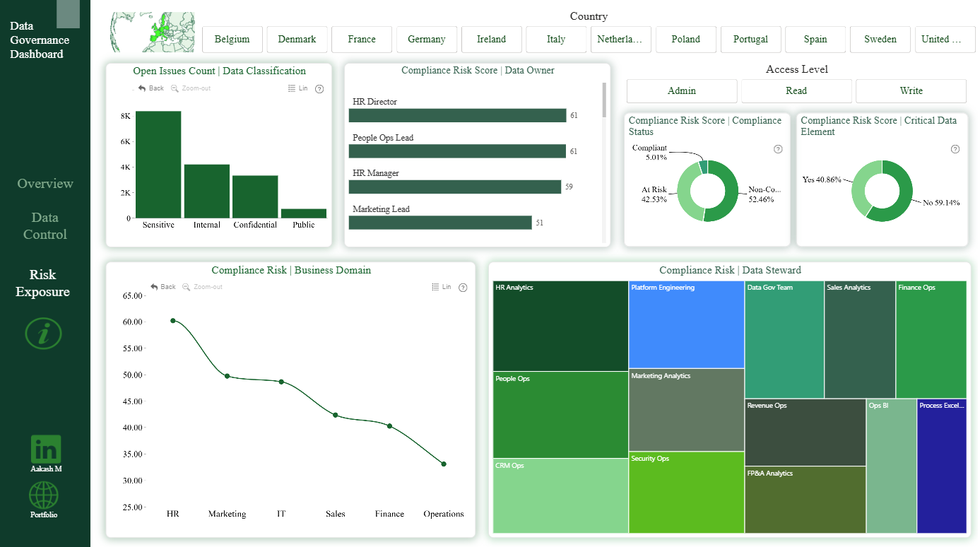
Task: Switch to the Overview page
Action: [45, 184]
